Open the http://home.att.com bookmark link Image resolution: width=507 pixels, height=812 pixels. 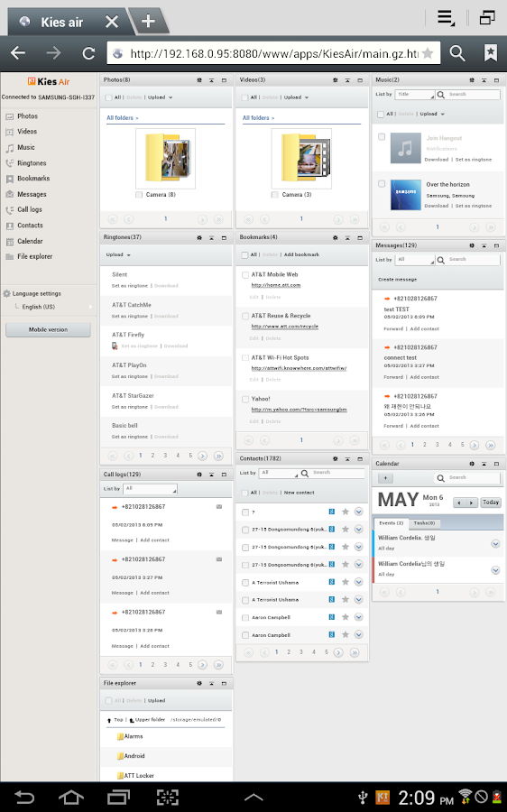[x=276, y=285]
